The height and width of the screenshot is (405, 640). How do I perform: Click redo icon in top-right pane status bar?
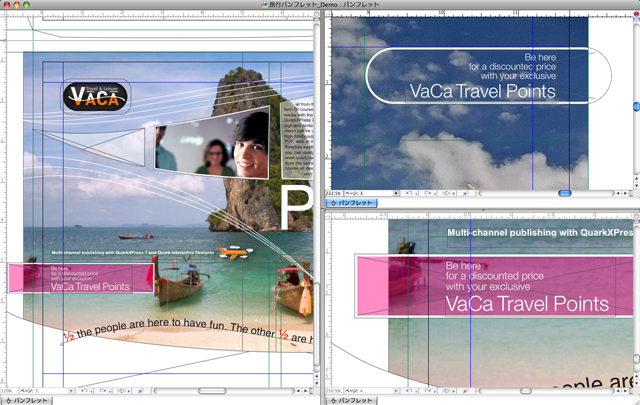click(428, 193)
